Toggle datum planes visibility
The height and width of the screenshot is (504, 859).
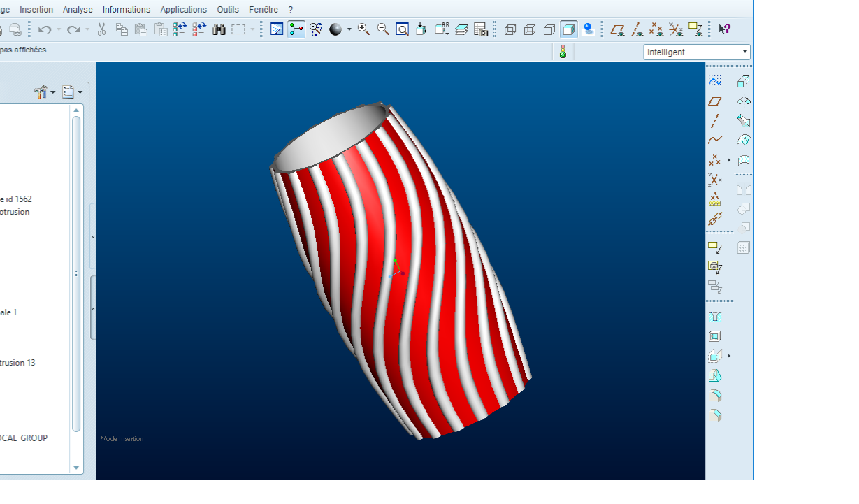[x=617, y=29]
